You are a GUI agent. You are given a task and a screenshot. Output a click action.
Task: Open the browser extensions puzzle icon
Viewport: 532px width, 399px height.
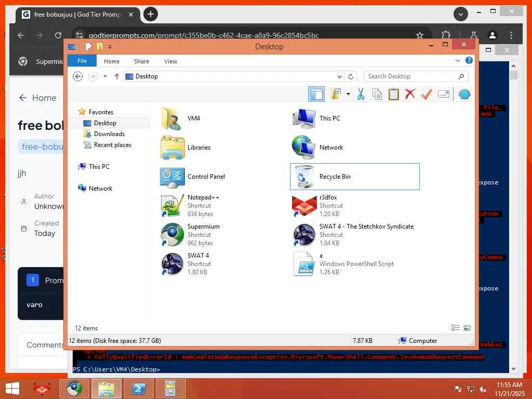446,35
